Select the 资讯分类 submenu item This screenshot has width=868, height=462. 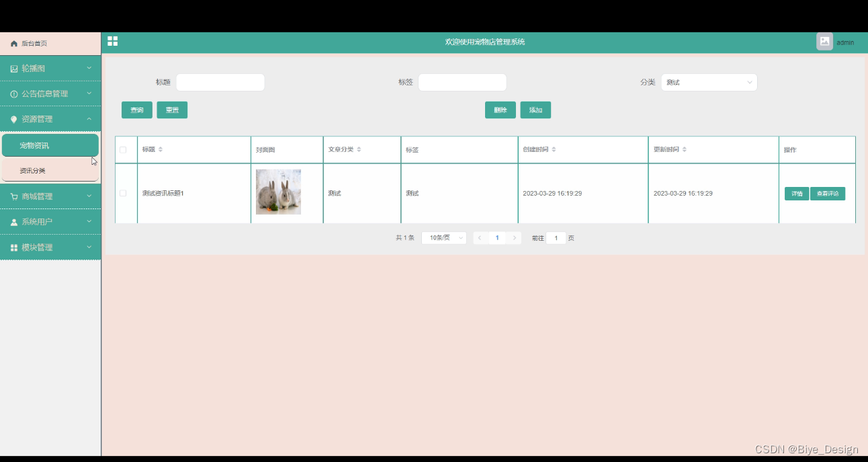(50, 170)
